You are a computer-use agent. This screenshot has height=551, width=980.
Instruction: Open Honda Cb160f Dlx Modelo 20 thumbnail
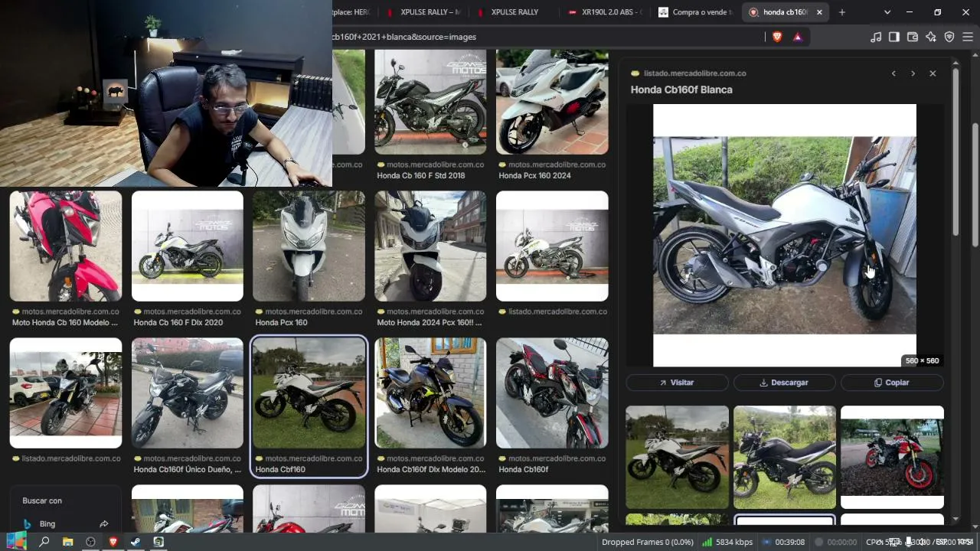[x=430, y=393]
